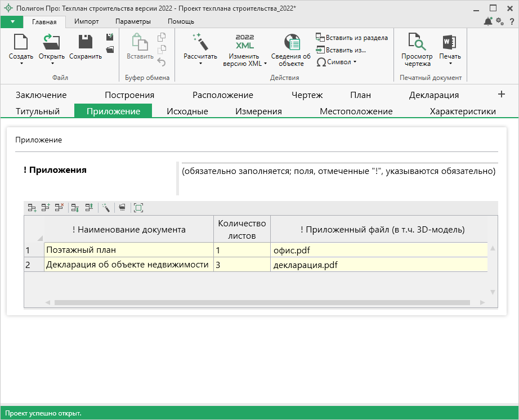This screenshot has height=420, width=519.
Task: Open the notifications bell icon
Action: [487, 21]
